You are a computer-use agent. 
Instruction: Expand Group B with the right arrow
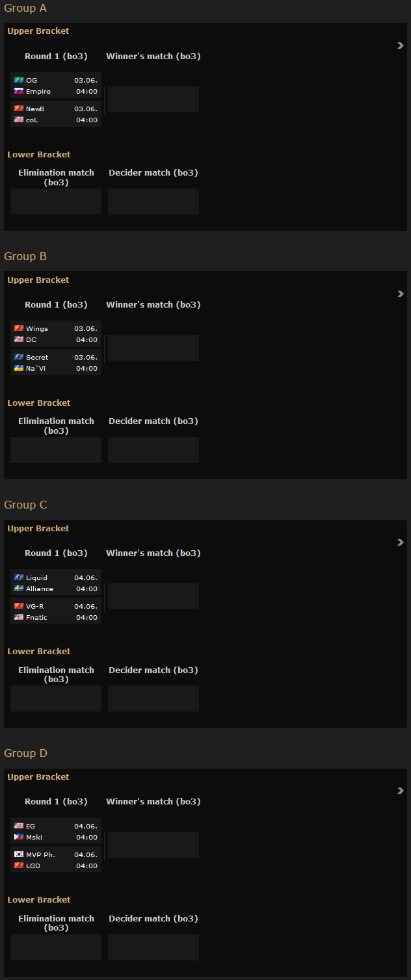coord(401,294)
